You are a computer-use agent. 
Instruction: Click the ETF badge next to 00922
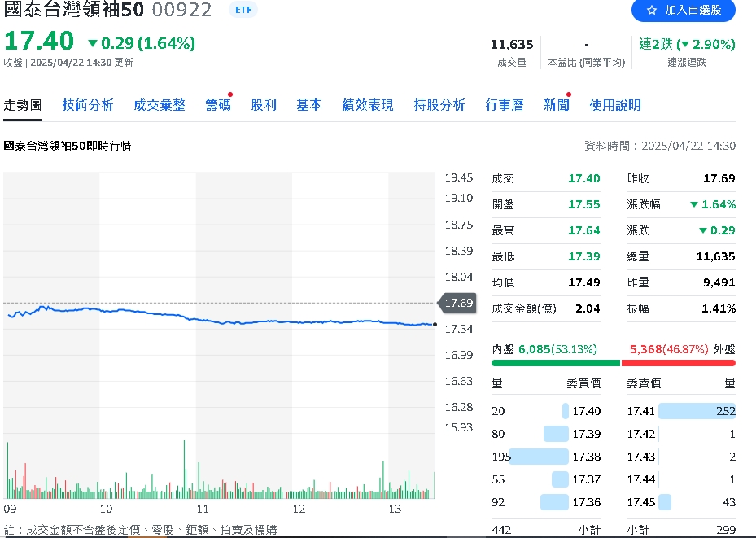pos(243,10)
